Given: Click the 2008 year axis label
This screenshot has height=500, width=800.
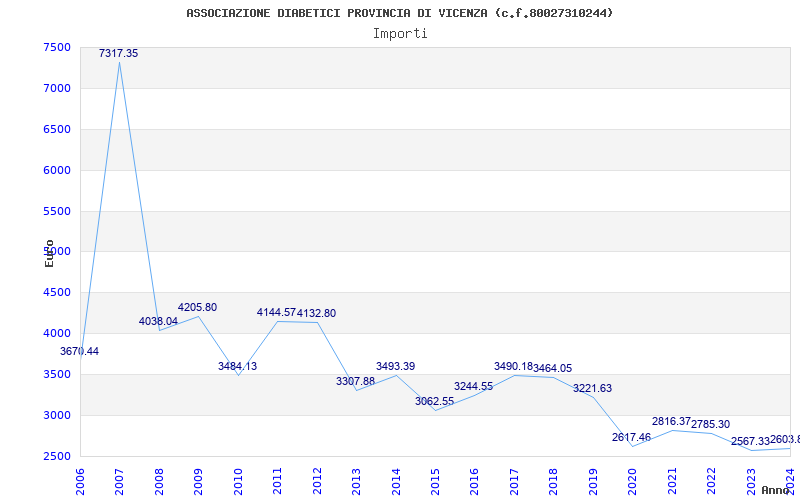Looking at the screenshot, I should [159, 481].
